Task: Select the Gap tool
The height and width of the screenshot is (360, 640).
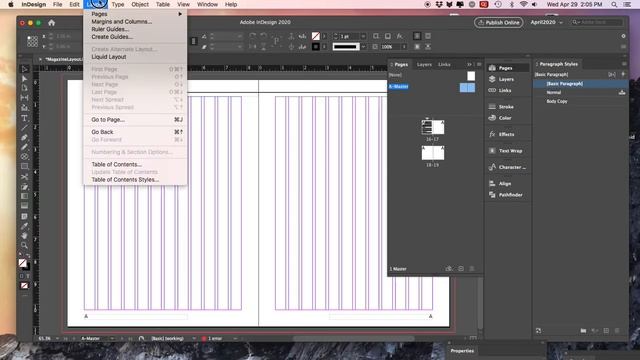Action: click(x=24, y=98)
